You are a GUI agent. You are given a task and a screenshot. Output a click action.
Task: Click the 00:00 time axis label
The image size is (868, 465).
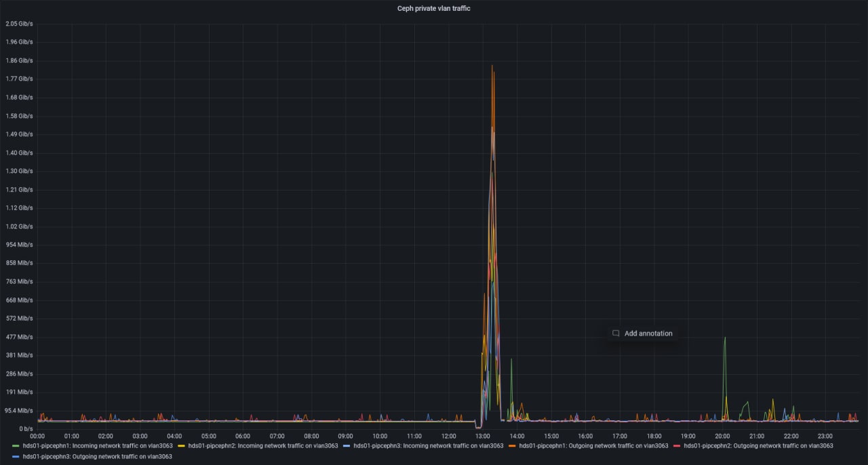(x=37, y=436)
